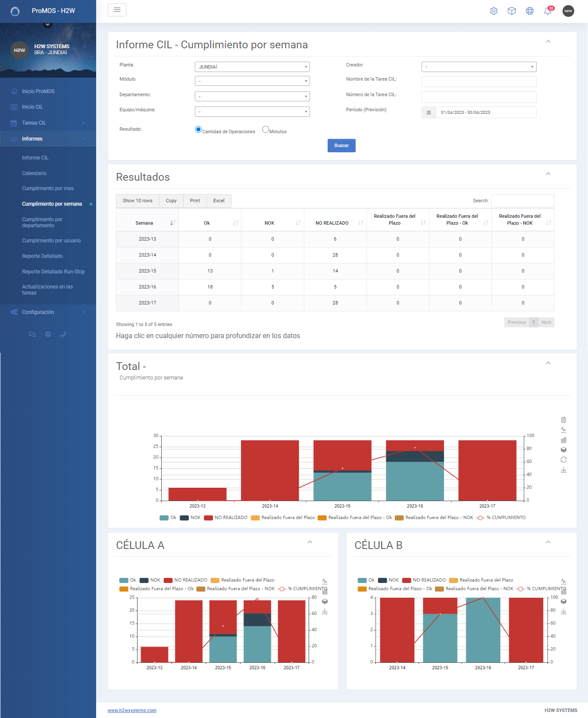
Task: Toggle % CUMPLIMIENTO line in Total chart legend
Action: [501, 518]
